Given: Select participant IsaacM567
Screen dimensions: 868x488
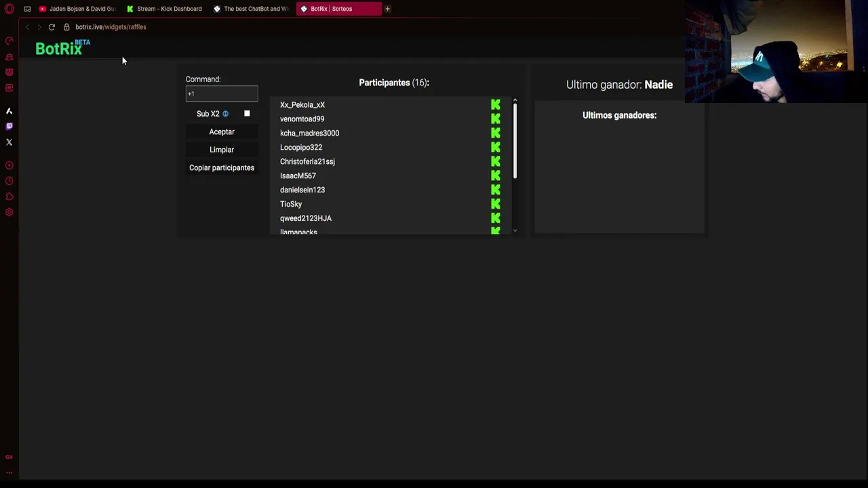Looking at the screenshot, I should [298, 176].
